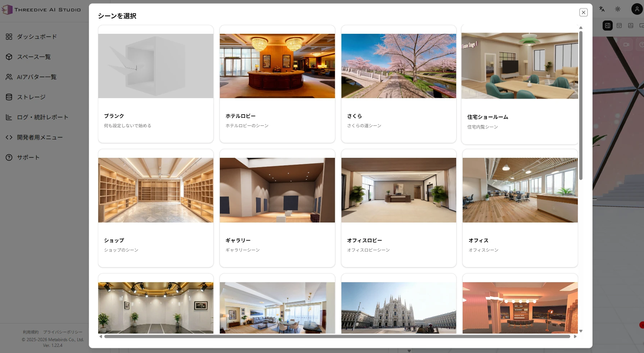Pick the さくら scene card

point(399,84)
